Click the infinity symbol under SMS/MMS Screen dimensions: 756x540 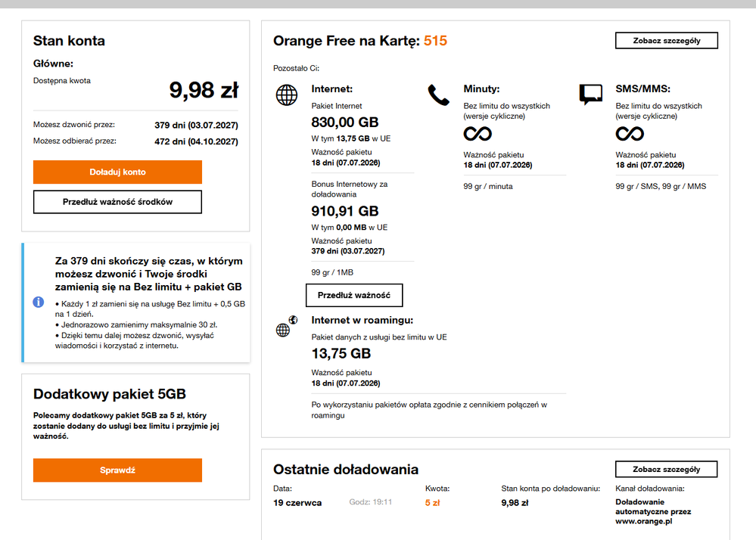point(630,133)
